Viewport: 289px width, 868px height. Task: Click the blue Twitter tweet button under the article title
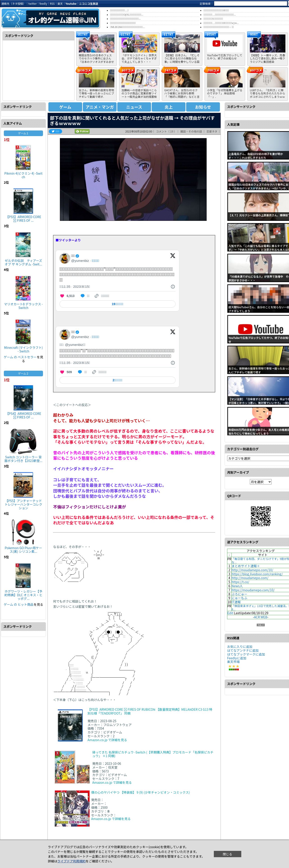(x=55, y=131)
